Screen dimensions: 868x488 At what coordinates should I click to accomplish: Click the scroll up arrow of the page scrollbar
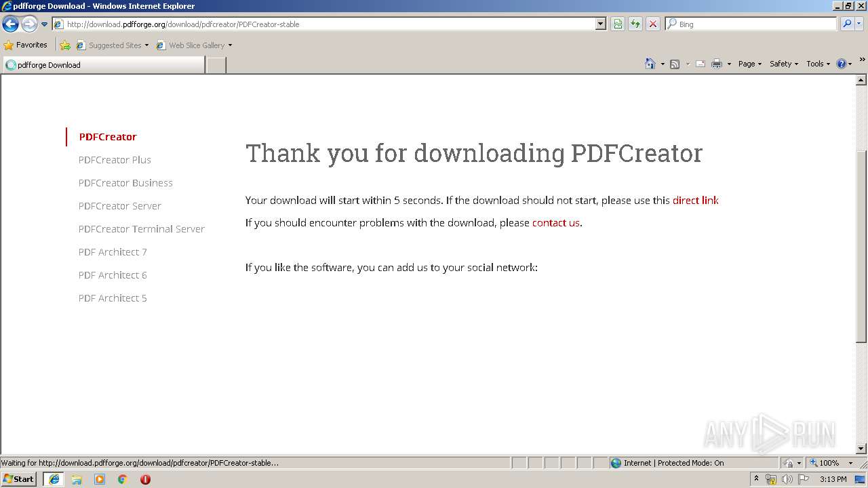(861, 80)
